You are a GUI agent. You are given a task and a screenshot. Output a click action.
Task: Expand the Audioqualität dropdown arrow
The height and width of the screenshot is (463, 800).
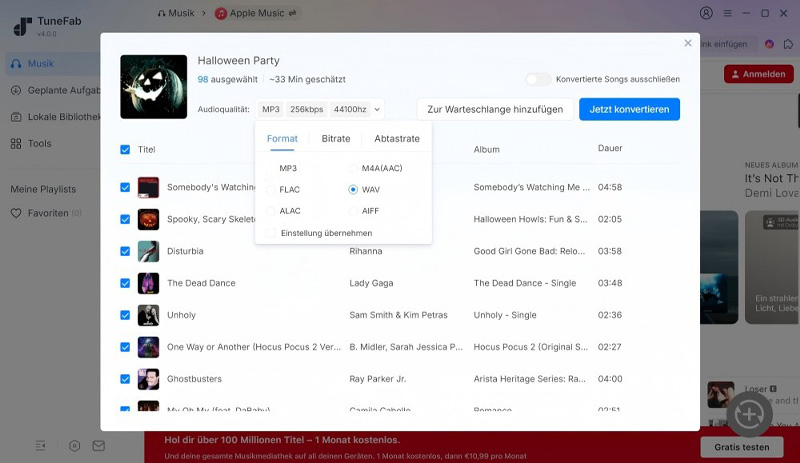pyautogui.click(x=377, y=109)
